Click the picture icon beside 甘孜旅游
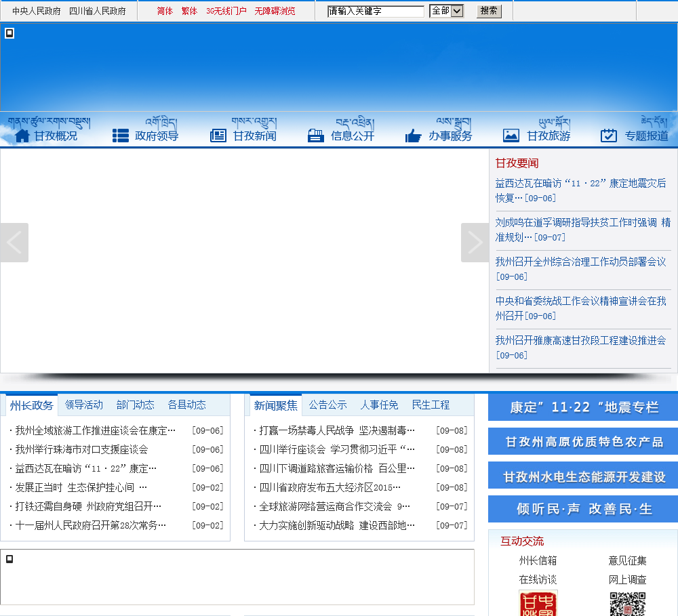Screen dimensions: 678x616 point(511,136)
